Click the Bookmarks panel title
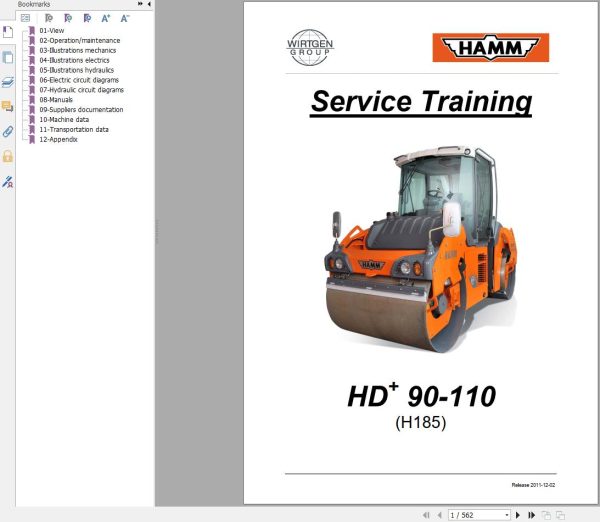Screen dimensions: 600x522 pyautogui.click(x=34, y=4)
